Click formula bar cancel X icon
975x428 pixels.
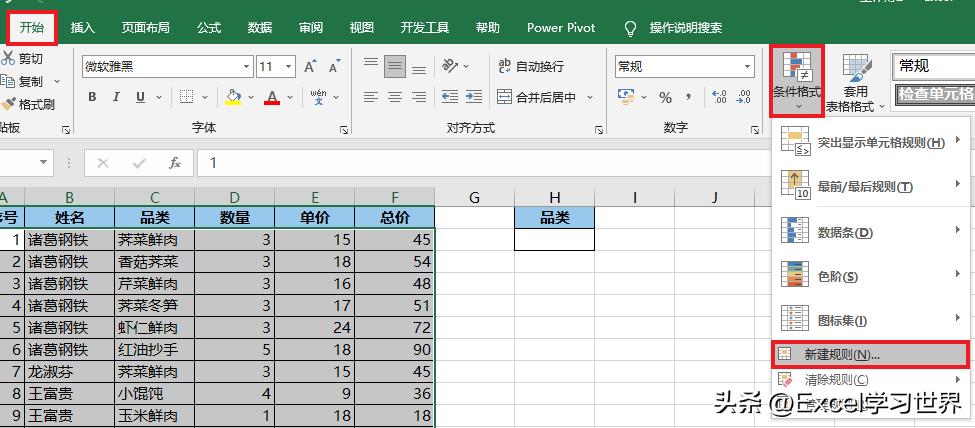(x=103, y=163)
